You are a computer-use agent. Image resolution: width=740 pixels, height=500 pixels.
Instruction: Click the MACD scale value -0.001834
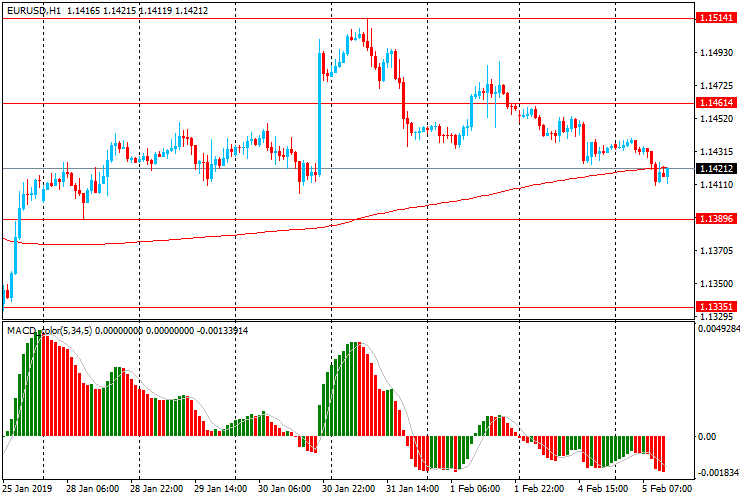coord(719,473)
